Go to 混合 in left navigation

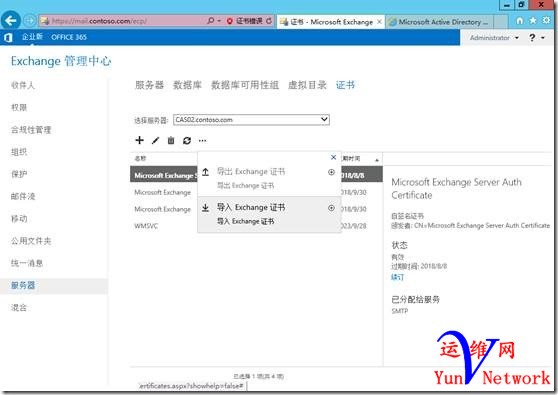tap(19, 307)
